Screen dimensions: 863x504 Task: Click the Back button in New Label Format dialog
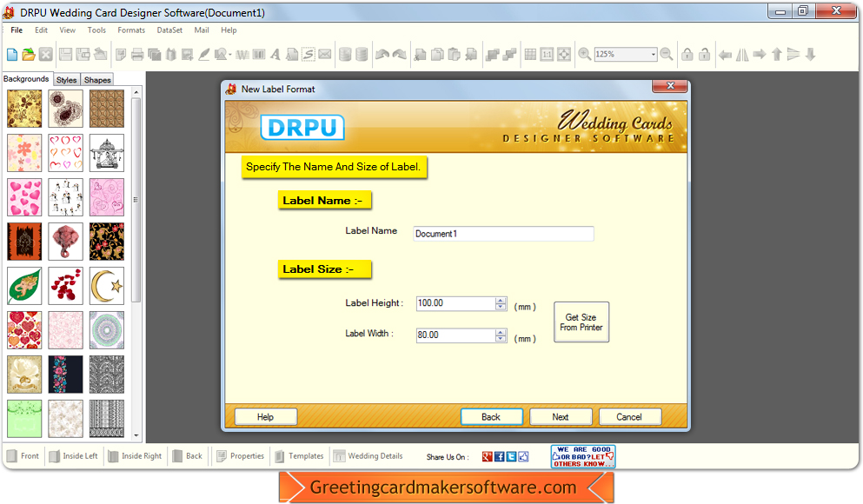[x=491, y=417]
